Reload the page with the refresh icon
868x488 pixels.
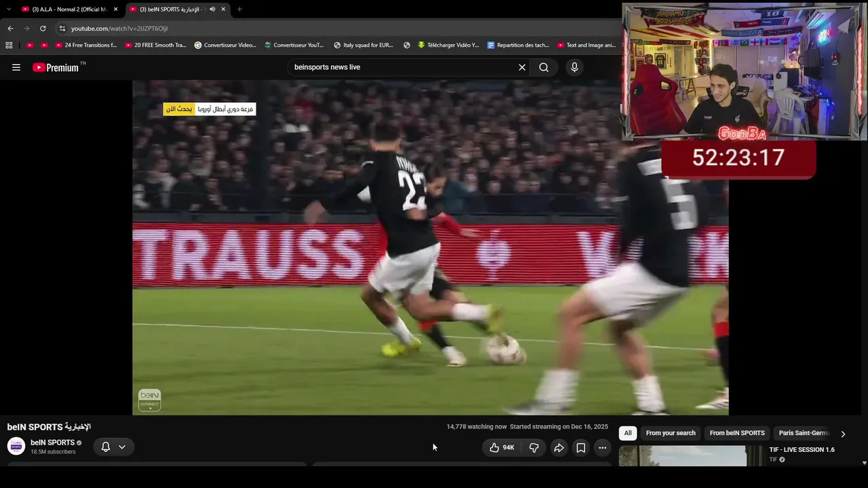coord(43,28)
